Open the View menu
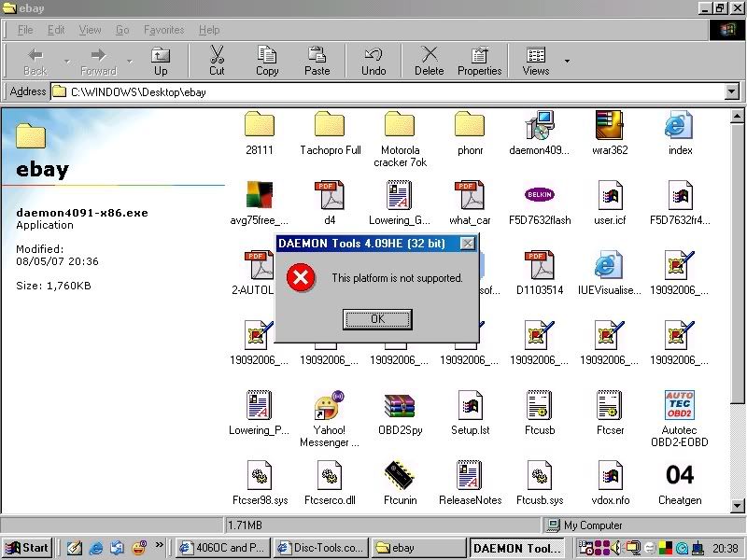The height and width of the screenshot is (560, 747). 90,30
